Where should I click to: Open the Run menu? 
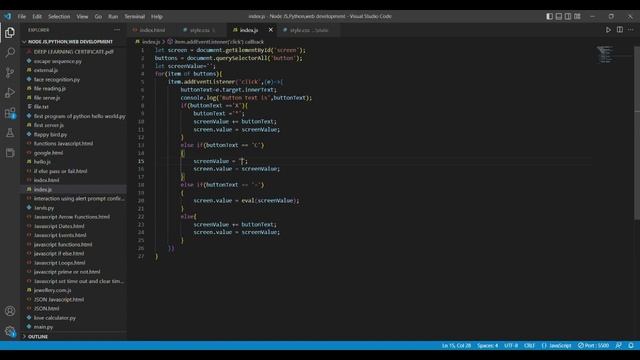[113, 16]
